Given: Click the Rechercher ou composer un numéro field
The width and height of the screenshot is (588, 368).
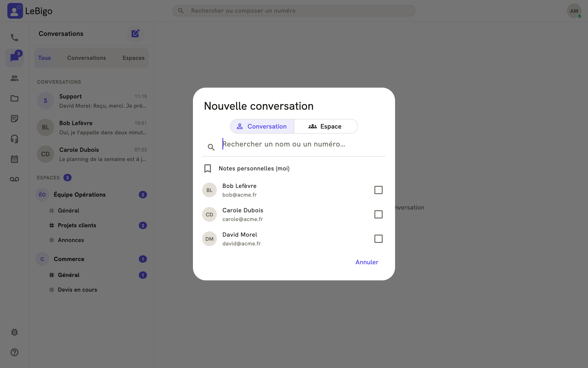Looking at the screenshot, I should click(294, 11).
